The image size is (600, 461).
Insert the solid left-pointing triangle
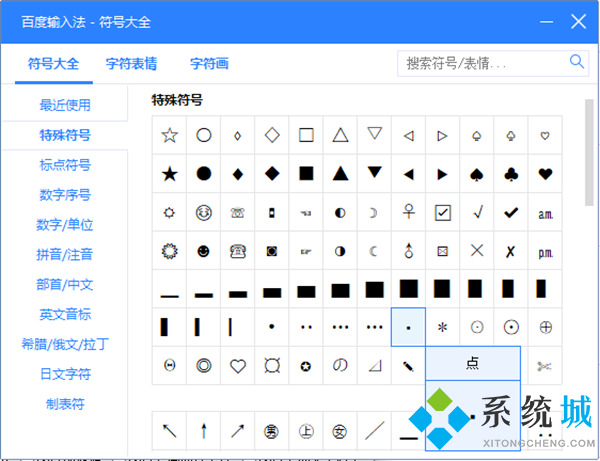coord(409,174)
